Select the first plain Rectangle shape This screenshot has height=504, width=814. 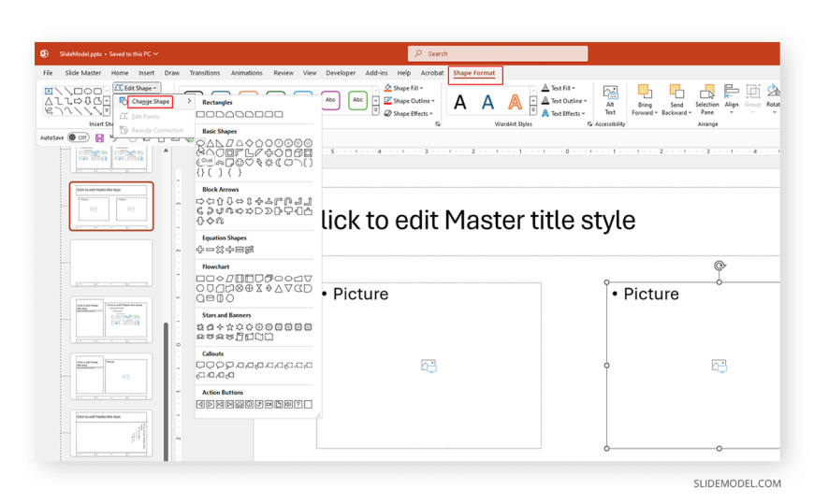click(200, 114)
